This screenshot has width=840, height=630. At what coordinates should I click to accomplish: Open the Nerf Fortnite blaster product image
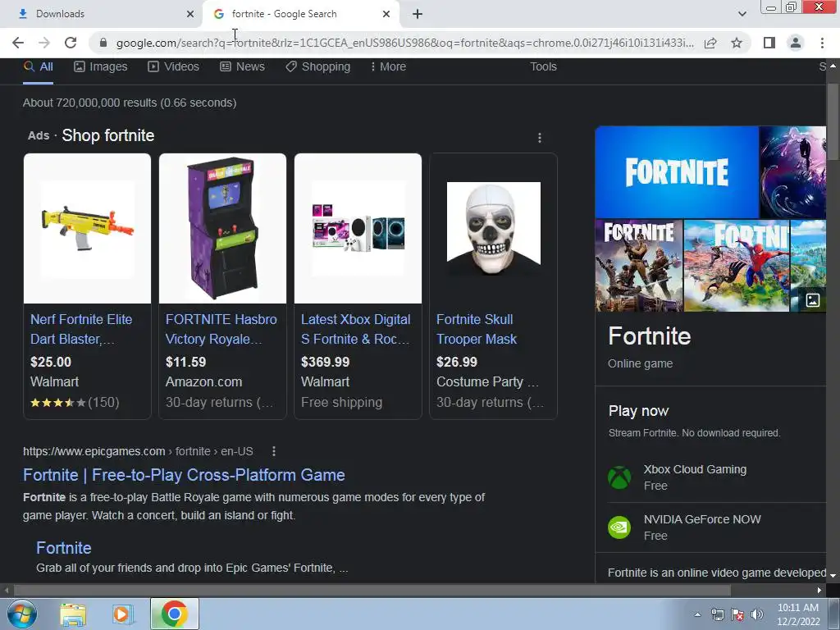(87, 229)
